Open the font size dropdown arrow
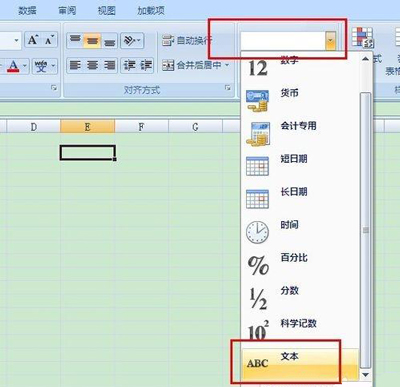 (x=16, y=41)
